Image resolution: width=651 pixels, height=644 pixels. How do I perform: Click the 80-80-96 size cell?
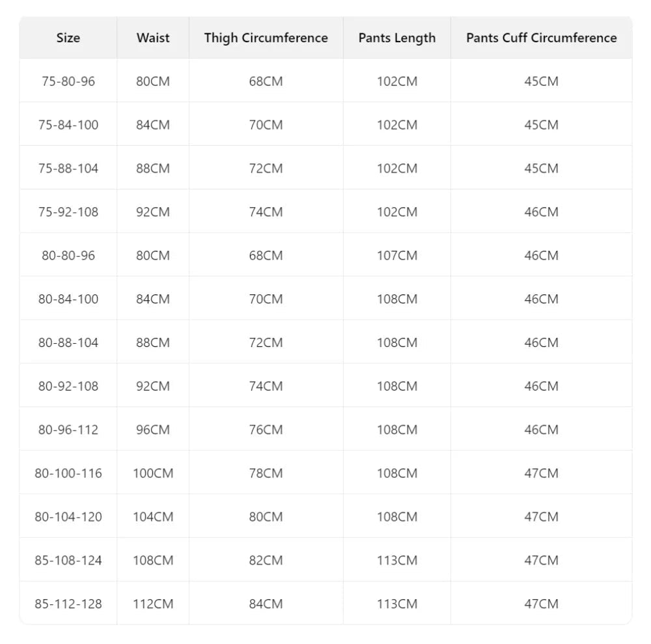(68, 256)
